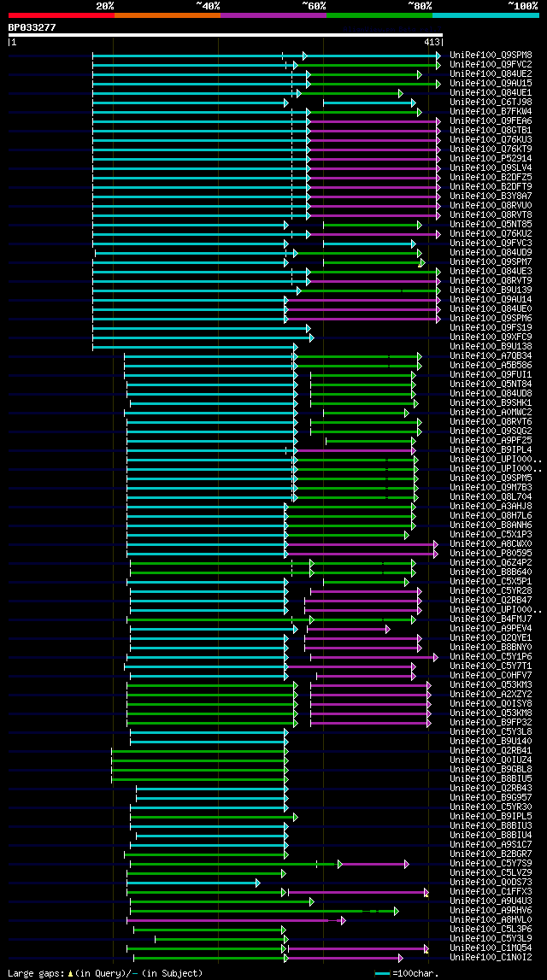The height and width of the screenshot is (980, 547).
Task: Choose the UniRef100_Q9M7B3 hit label
Action: pos(491,487)
